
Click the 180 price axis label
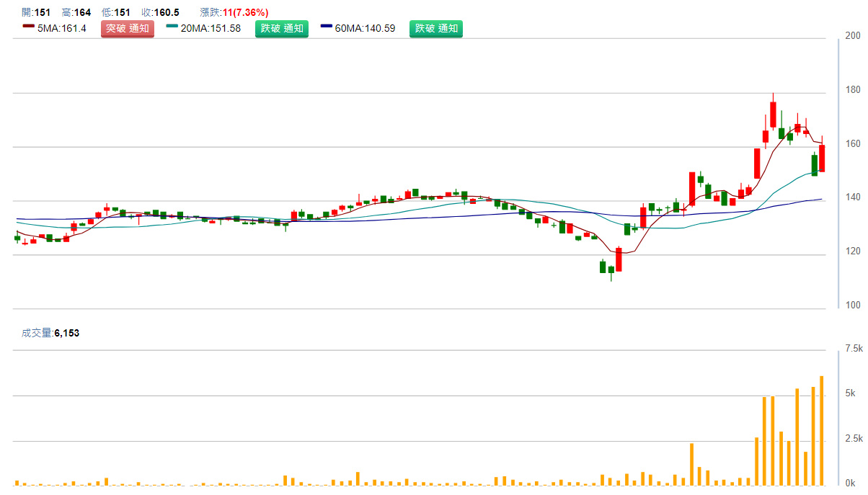853,90
